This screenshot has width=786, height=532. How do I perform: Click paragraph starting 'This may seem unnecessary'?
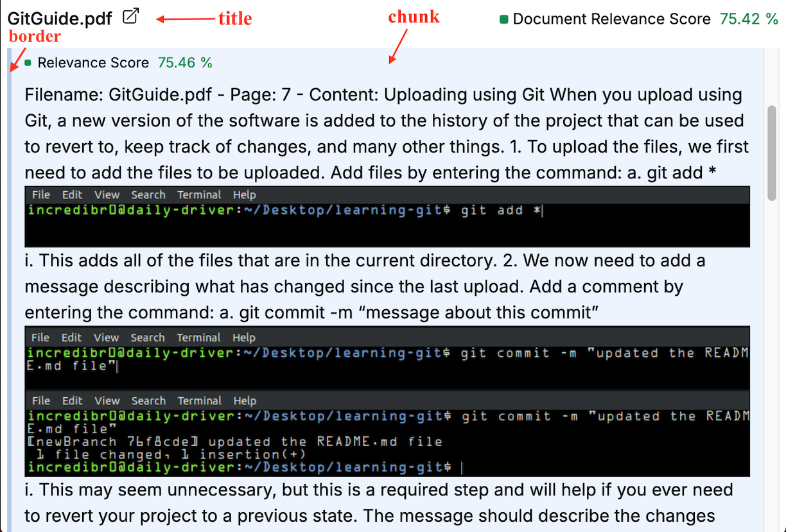pos(379,502)
